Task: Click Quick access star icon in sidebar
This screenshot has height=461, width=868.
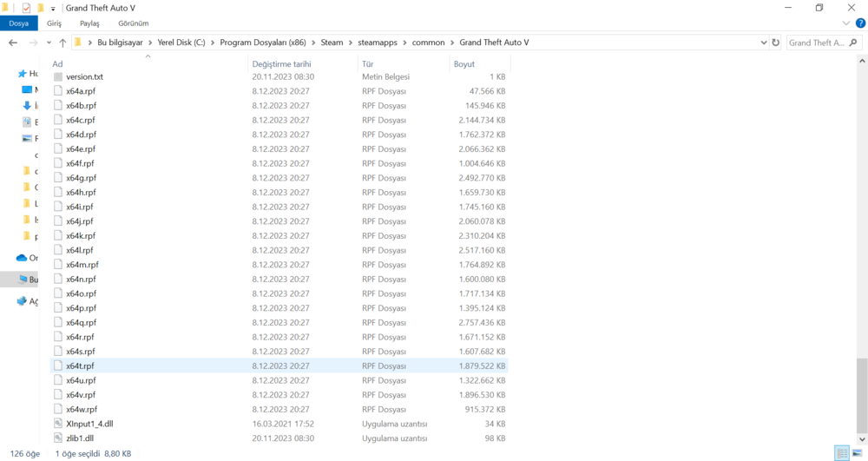Action: click(x=23, y=73)
